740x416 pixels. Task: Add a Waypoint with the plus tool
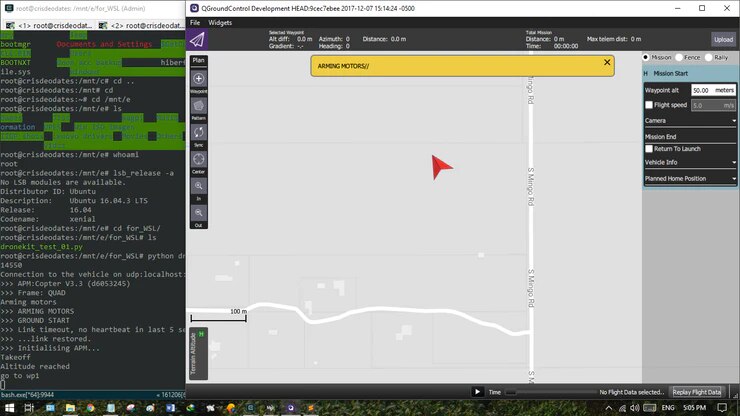point(199,79)
